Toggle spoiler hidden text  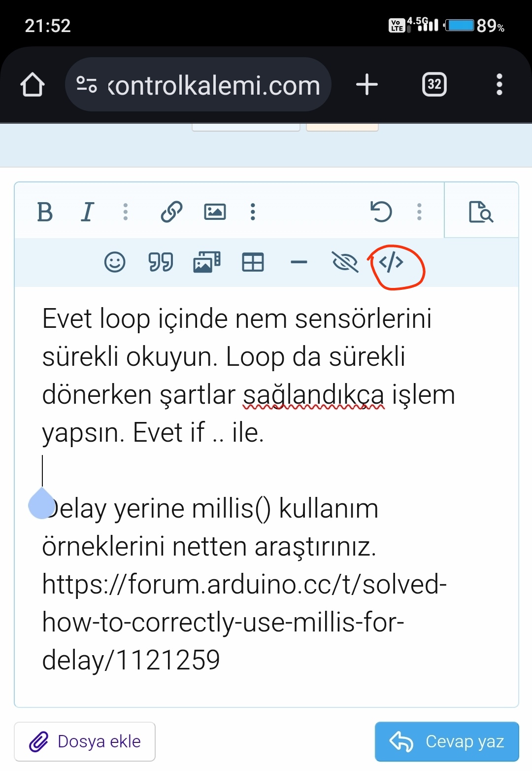[345, 262]
